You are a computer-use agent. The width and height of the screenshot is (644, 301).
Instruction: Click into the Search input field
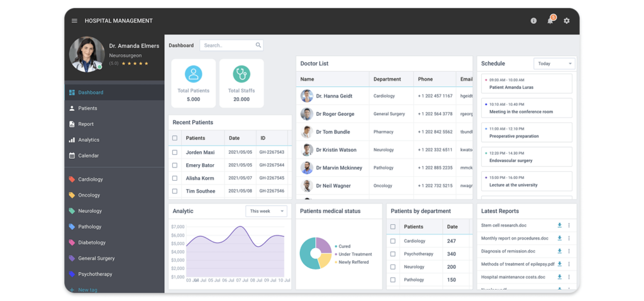(226, 45)
